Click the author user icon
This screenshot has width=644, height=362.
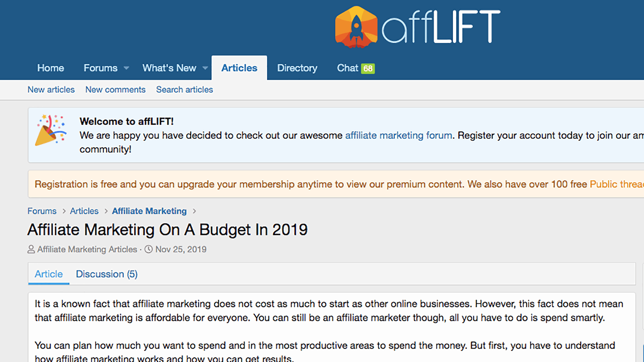click(x=31, y=249)
